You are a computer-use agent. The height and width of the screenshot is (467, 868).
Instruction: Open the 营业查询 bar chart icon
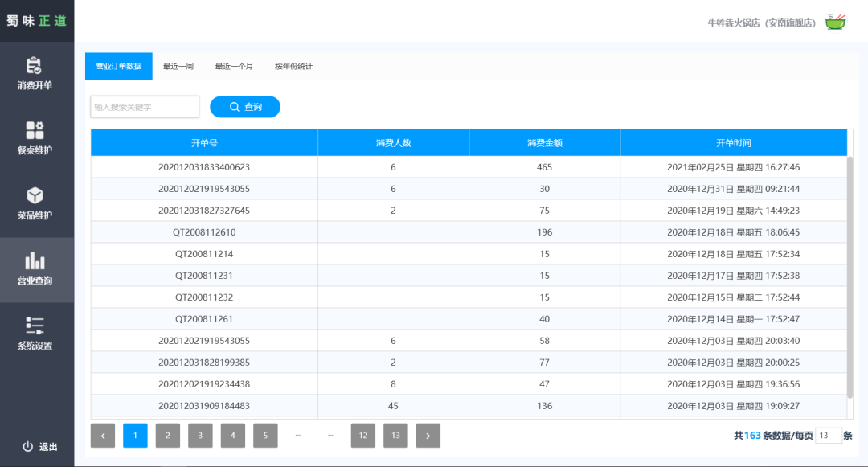(35, 261)
